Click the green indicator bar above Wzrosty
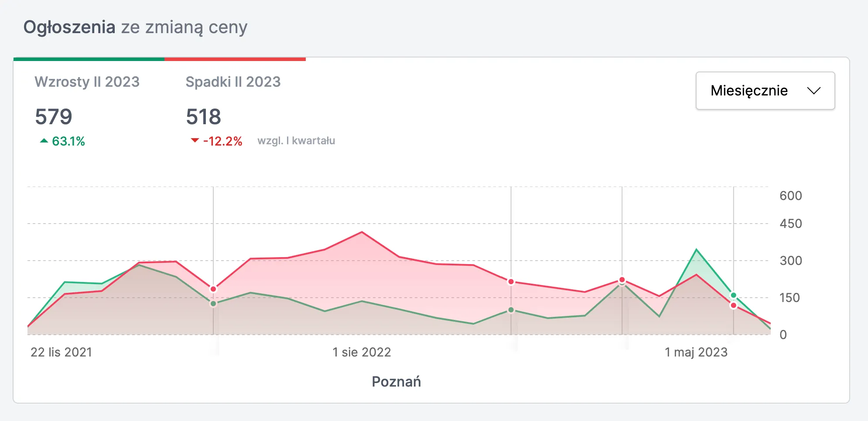The image size is (868, 421). 89,59
